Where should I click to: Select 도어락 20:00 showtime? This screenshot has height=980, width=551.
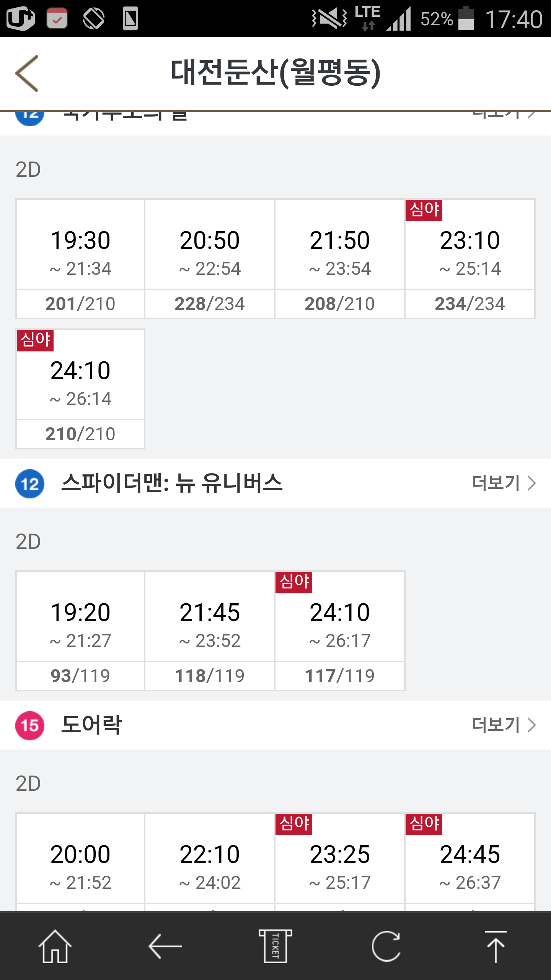pos(80,865)
